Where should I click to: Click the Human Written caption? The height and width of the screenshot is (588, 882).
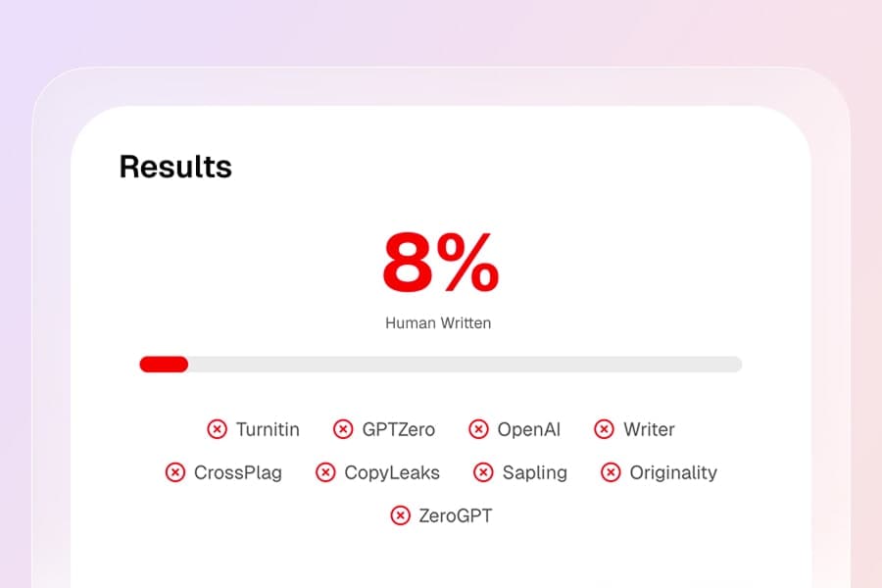tap(438, 322)
